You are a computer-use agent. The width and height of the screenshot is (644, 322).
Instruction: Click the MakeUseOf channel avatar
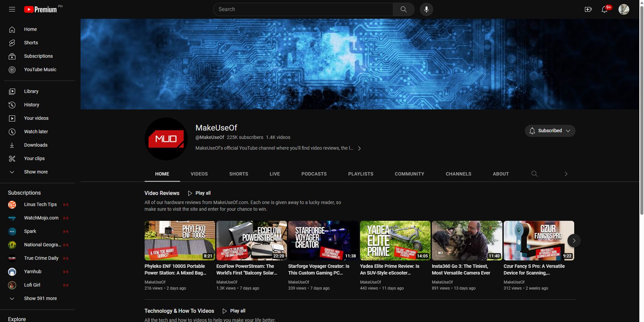tap(166, 139)
